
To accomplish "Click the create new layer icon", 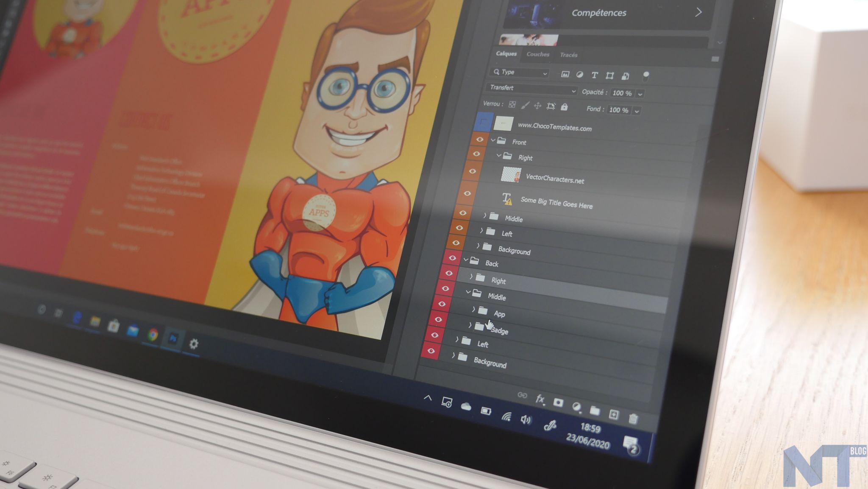I will pyautogui.click(x=613, y=414).
